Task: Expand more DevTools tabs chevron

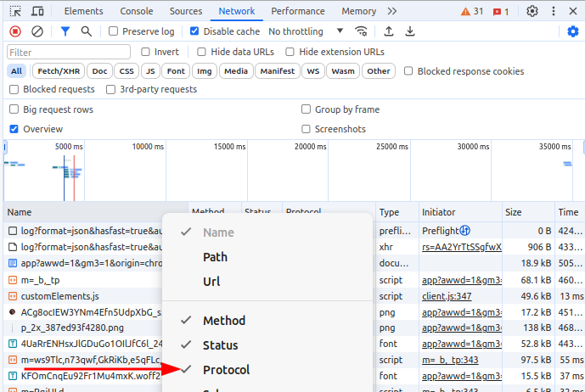Action: coord(391,11)
